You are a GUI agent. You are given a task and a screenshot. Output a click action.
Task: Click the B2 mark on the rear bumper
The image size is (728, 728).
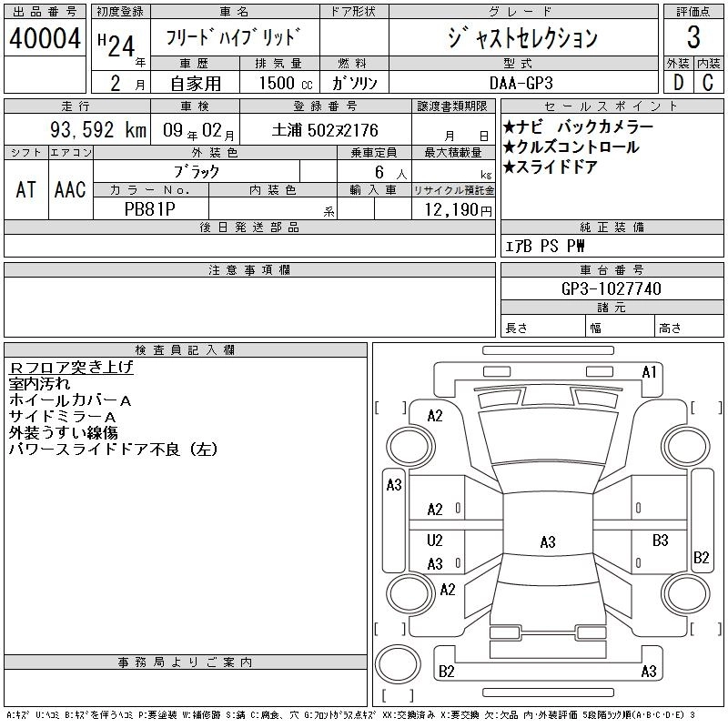point(446,671)
